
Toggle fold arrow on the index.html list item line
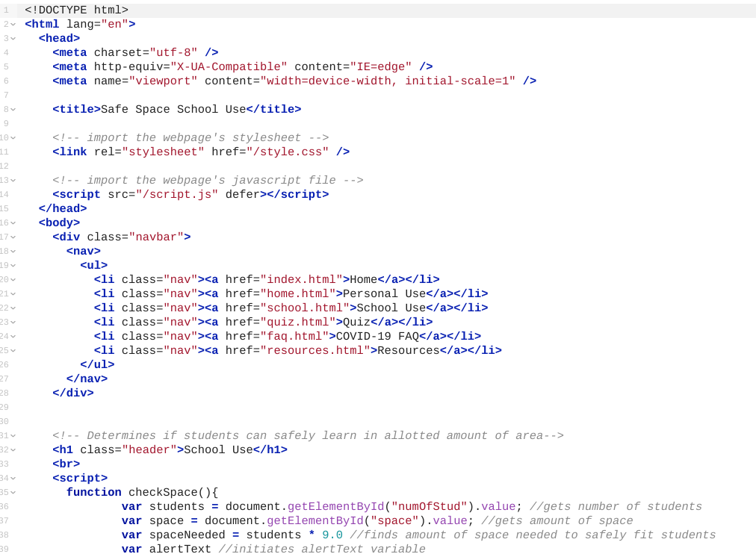point(13,279)
